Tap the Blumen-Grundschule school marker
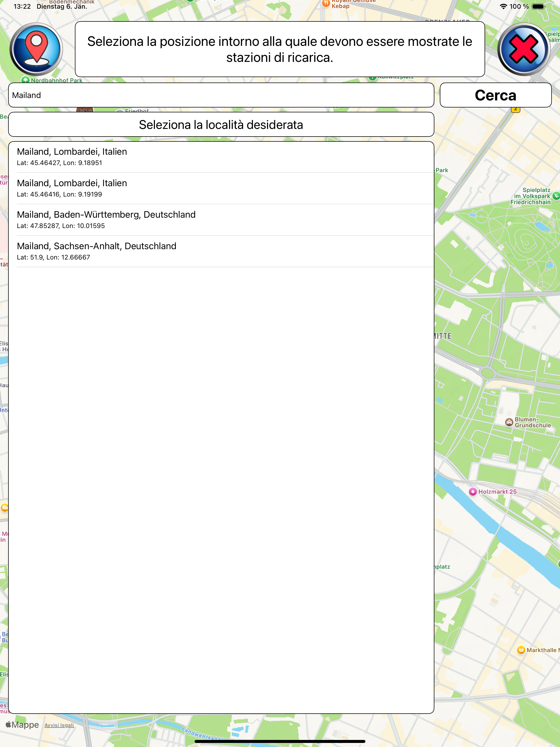This screenshot has height=747, width=560. [x=509, y=422]
